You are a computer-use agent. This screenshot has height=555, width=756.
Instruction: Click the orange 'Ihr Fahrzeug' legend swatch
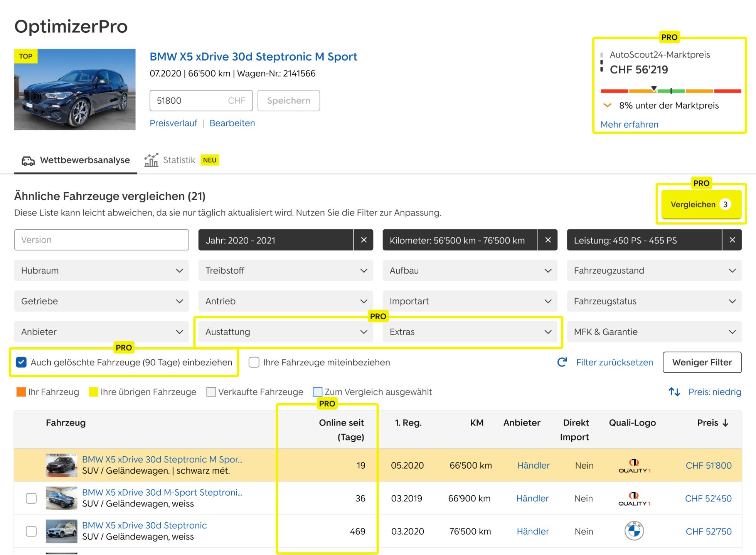21,392
